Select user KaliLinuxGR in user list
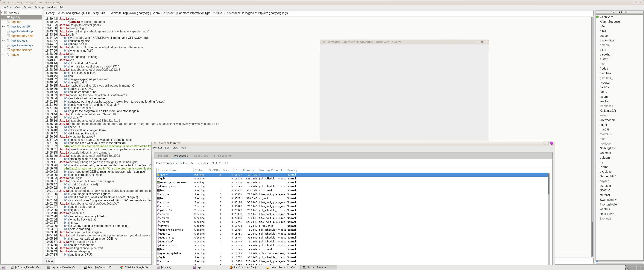Viewport: 644px width, 270px height. pos(607,111)
